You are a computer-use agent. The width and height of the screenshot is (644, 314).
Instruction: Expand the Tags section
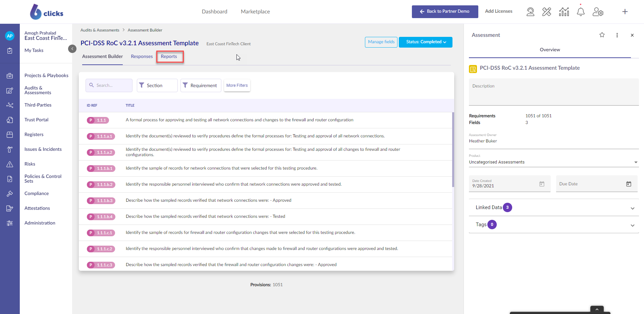(554, 225)
